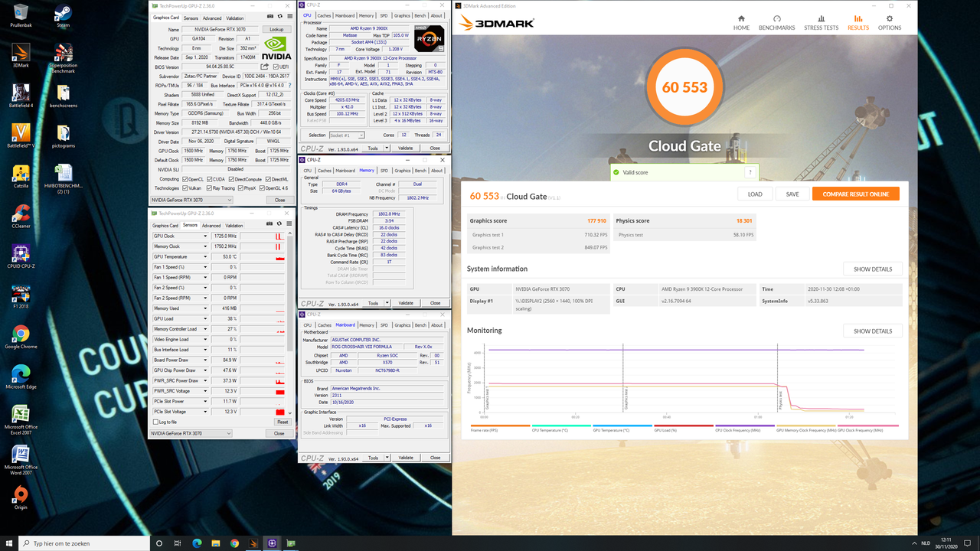
Task: Open Google Chrome desktop shortcut
Action: pos(21,336)
